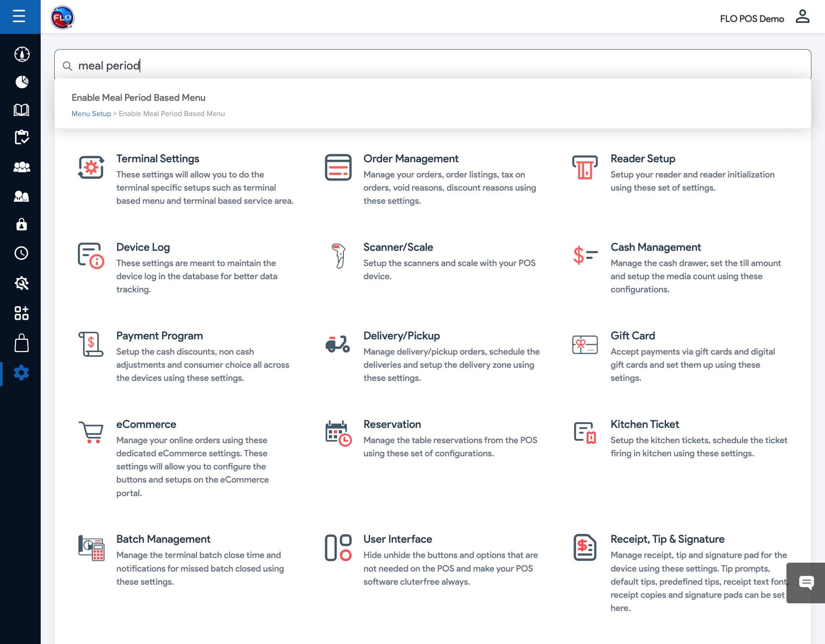Open the shopping bag sidebar icon
Image resolution: width=825 pixels, height=644 pixels.
(22, 343)
